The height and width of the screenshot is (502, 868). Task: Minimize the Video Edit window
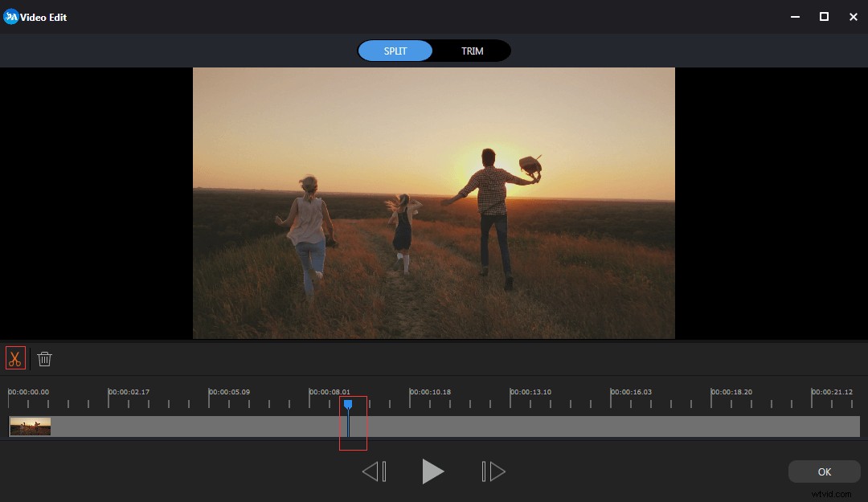tap(794, 16)
